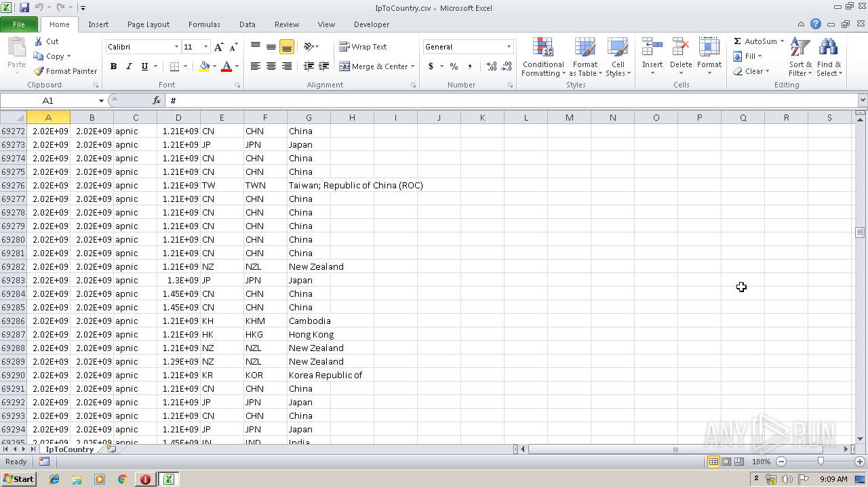Open fill color dropdown arrow
868x488 pixels.
tap(214, 66)
